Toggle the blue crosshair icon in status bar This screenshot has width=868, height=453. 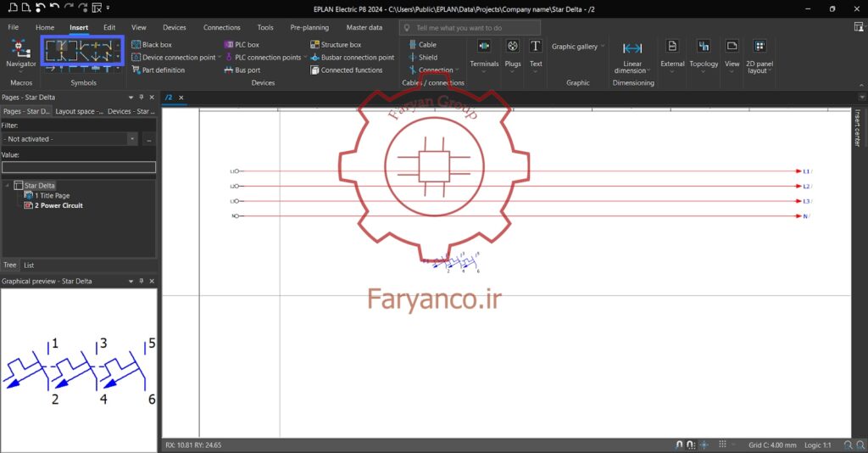[x=704, y=445]
